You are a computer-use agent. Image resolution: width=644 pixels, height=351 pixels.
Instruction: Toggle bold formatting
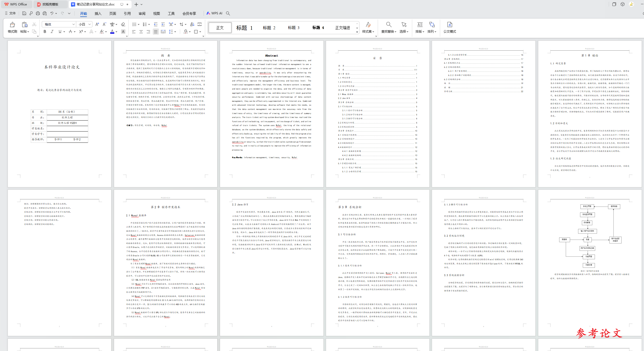click(45, 32)
